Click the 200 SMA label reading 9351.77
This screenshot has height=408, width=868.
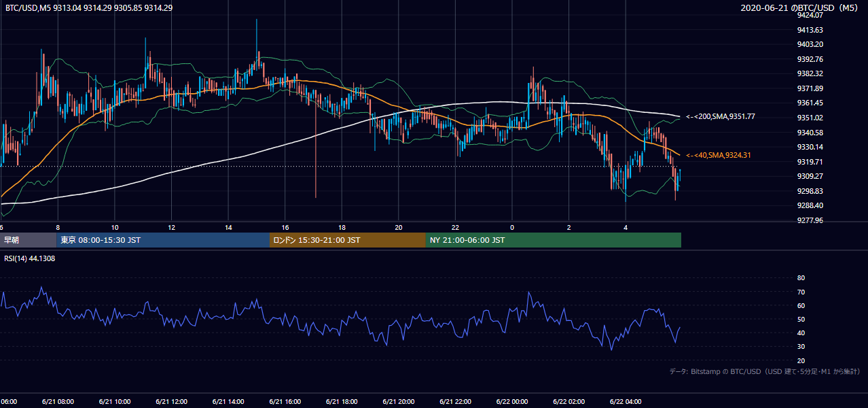pos(721,117)
